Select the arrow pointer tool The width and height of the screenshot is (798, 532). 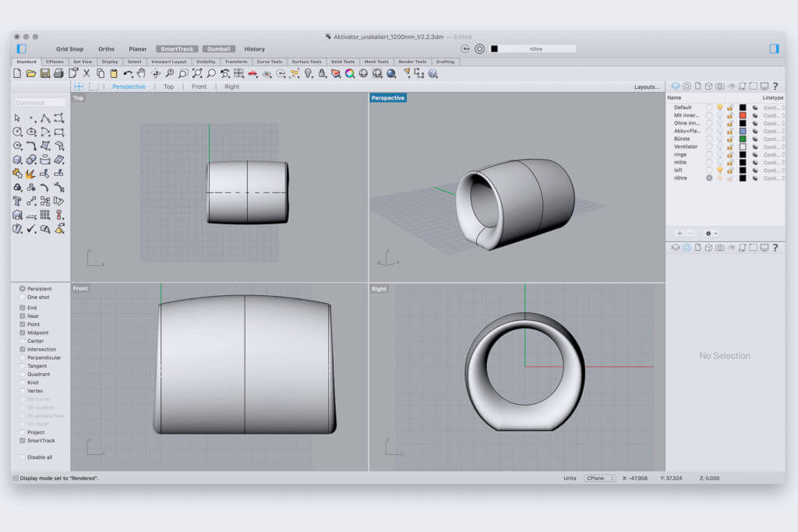click(x=17, y=118)
